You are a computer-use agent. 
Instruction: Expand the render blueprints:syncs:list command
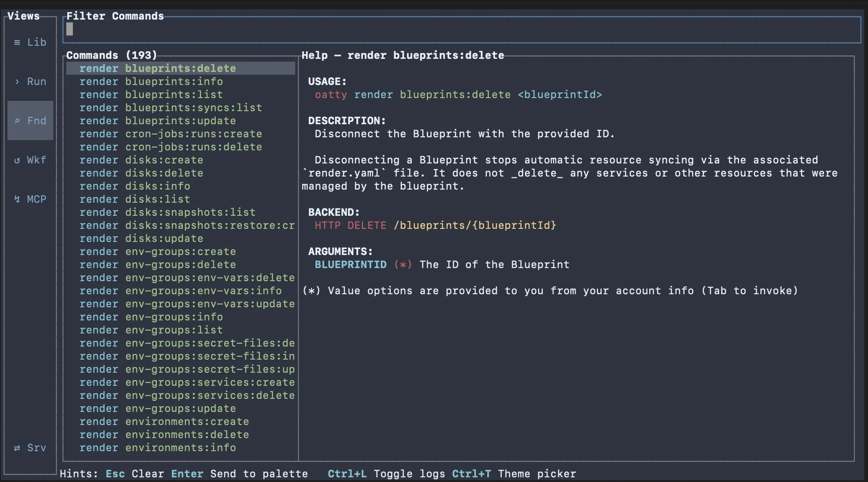(170, 107)
